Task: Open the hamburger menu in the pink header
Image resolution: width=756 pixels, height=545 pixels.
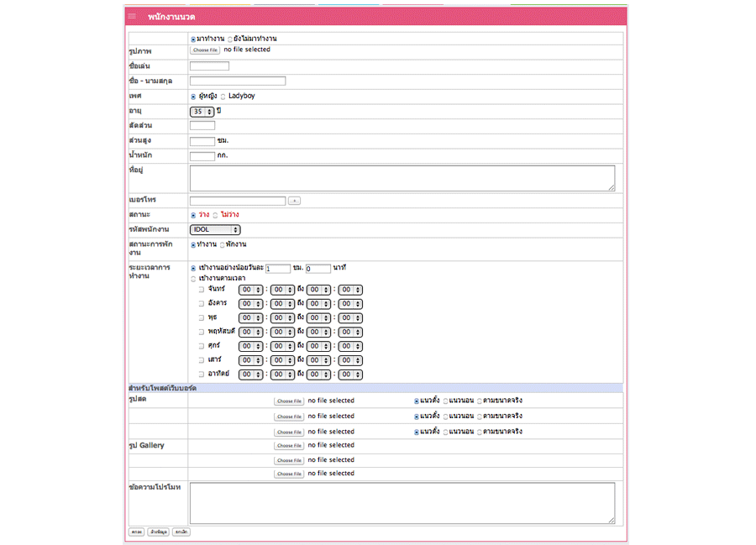Action: point(132,16)
